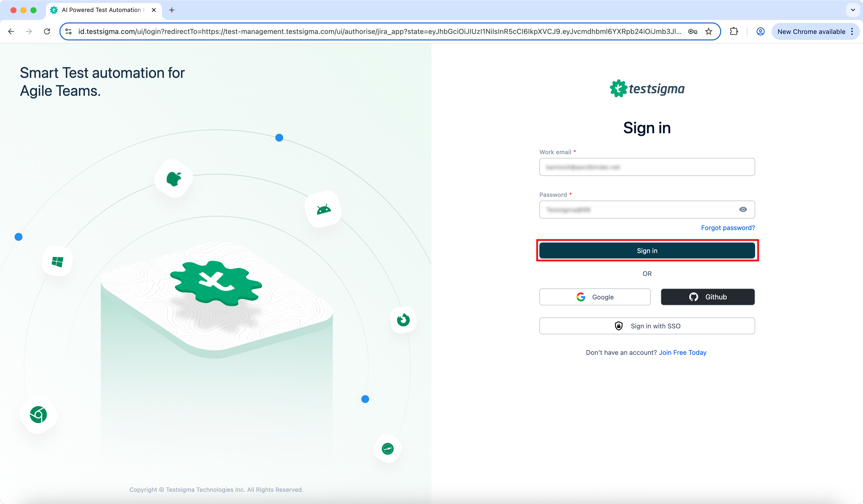
Task: Expand the tab search dropdown arrow
Action: pyautogui.click(x=853, y=10)
